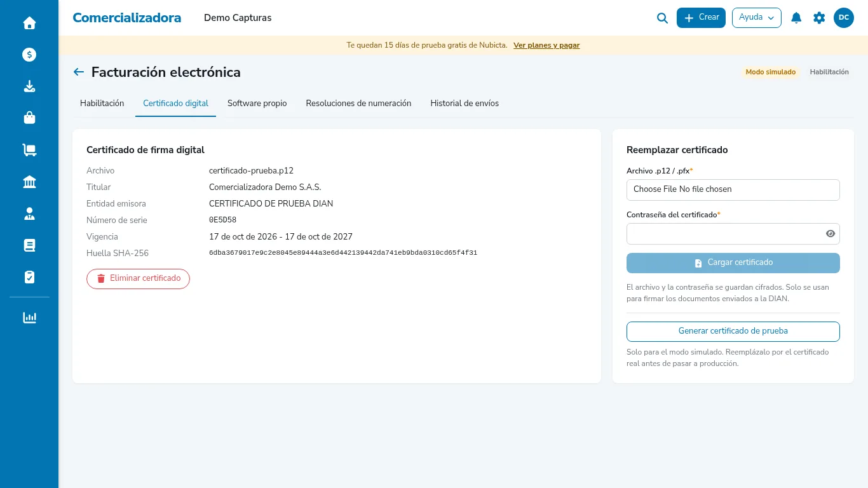Open the person contacts sidebar icon
Screen dimensions: 868x488
29,213
